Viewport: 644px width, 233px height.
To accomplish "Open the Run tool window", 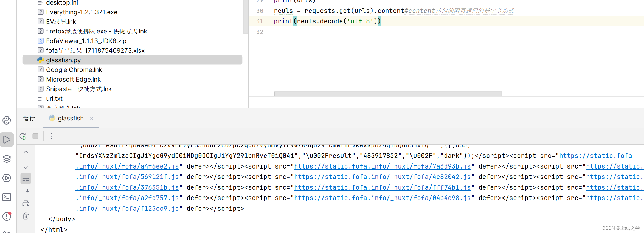I will click(7, 140).
